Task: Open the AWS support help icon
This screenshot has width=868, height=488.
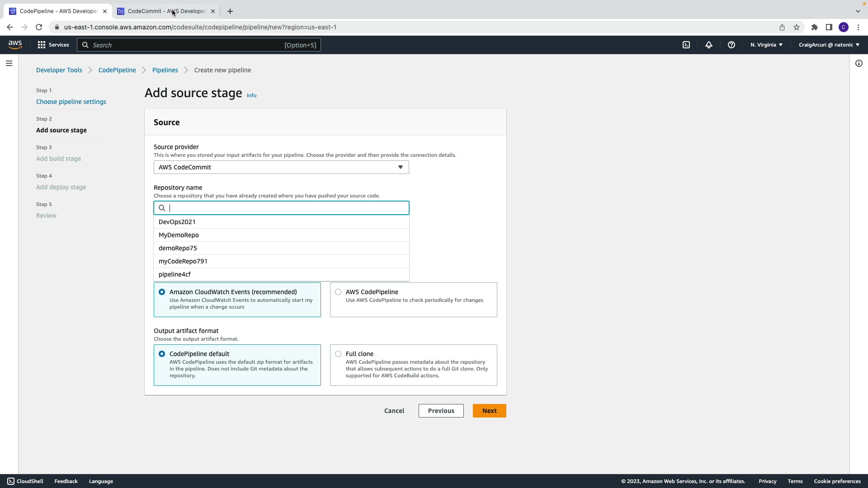Action: tap(731, 45)
